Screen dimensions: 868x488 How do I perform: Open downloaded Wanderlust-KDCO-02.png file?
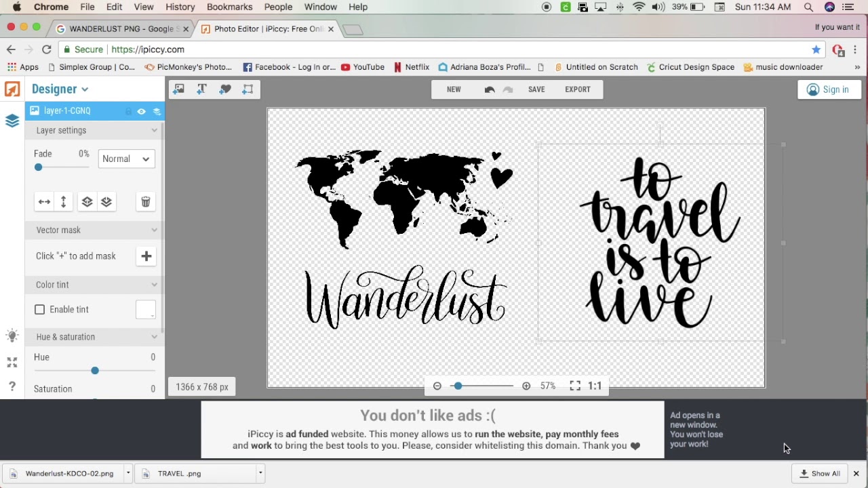(x=64, y=474)
